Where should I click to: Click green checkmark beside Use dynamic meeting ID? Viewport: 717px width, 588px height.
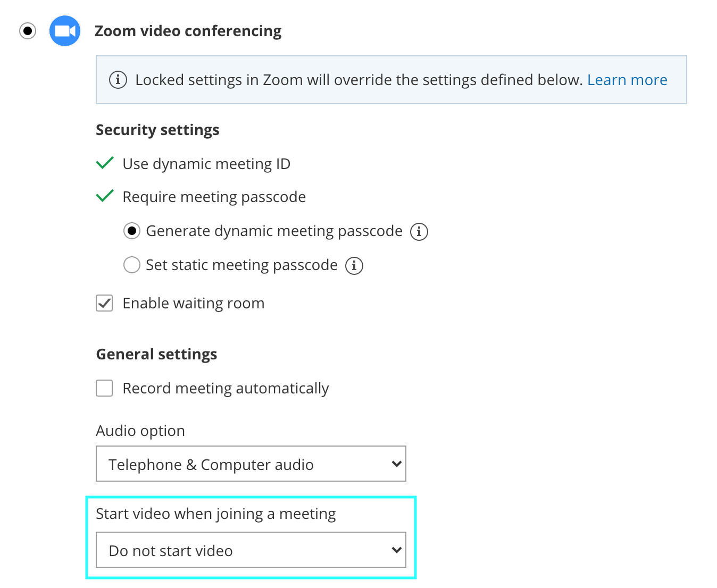click(x=105, y=163)
